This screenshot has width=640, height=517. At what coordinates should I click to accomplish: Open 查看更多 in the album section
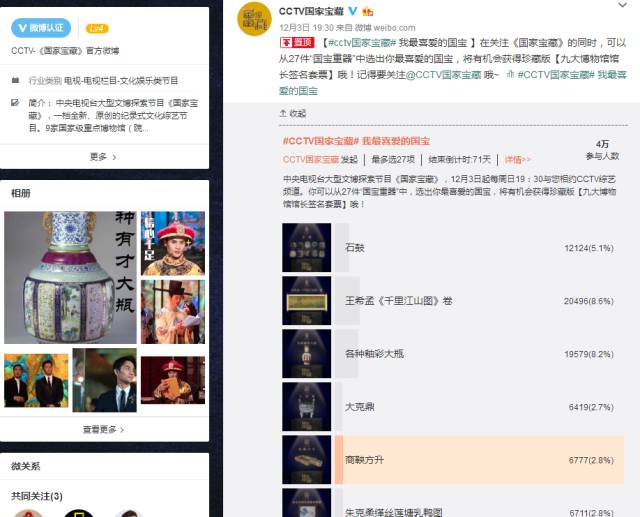tap(103, 429)
